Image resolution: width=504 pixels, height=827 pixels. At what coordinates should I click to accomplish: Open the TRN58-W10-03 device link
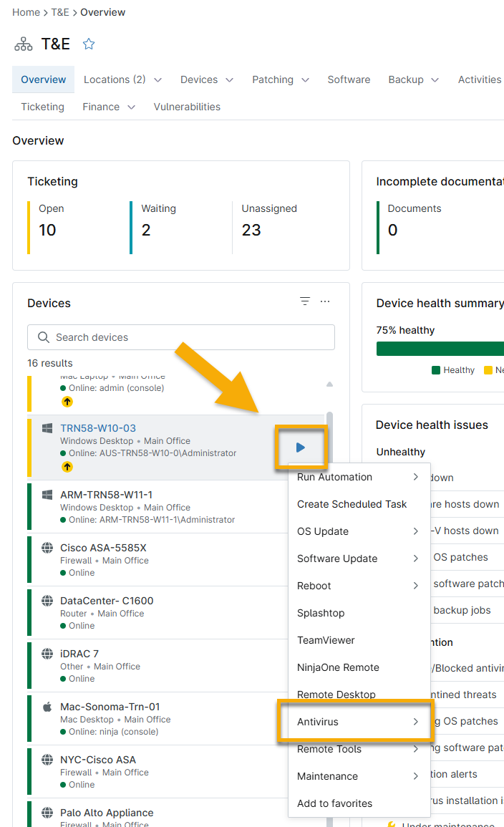98,428
